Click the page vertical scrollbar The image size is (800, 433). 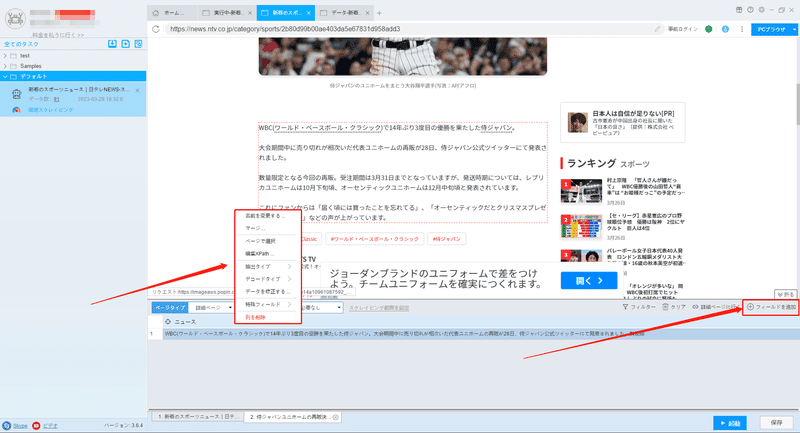coord(797,105)
